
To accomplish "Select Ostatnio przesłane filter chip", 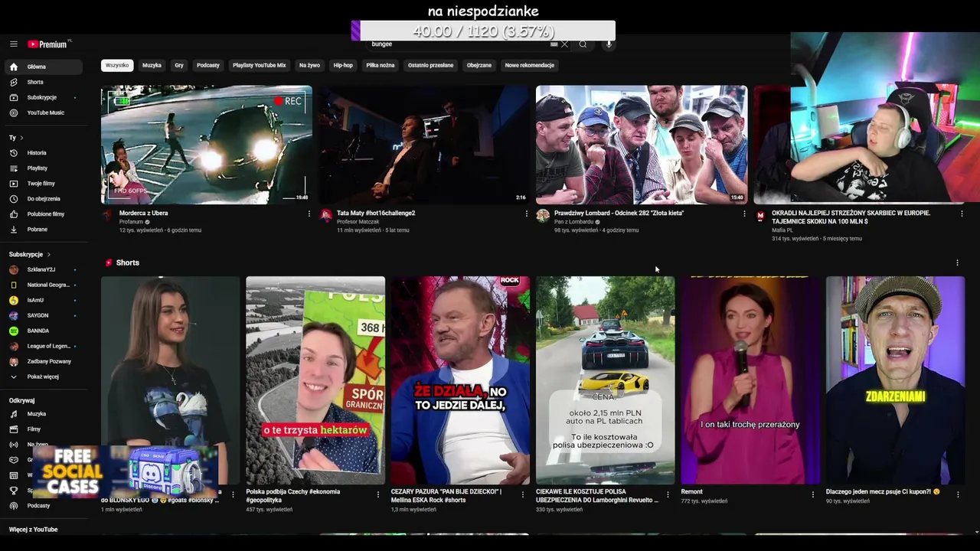I will (x=430, y=65).
